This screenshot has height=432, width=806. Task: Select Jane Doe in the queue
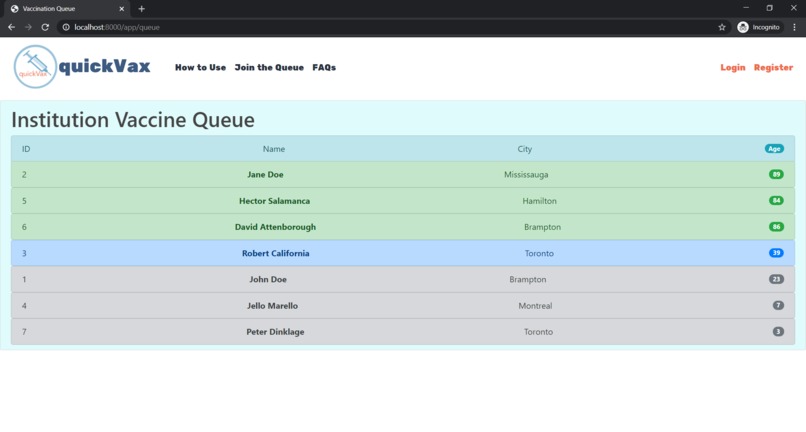265,174
